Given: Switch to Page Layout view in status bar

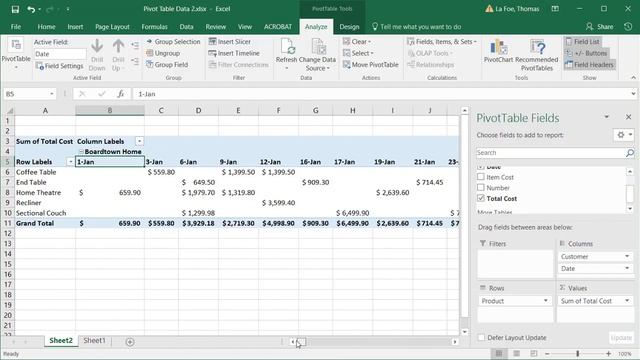Looking at the screenshot, I should 516,353.
